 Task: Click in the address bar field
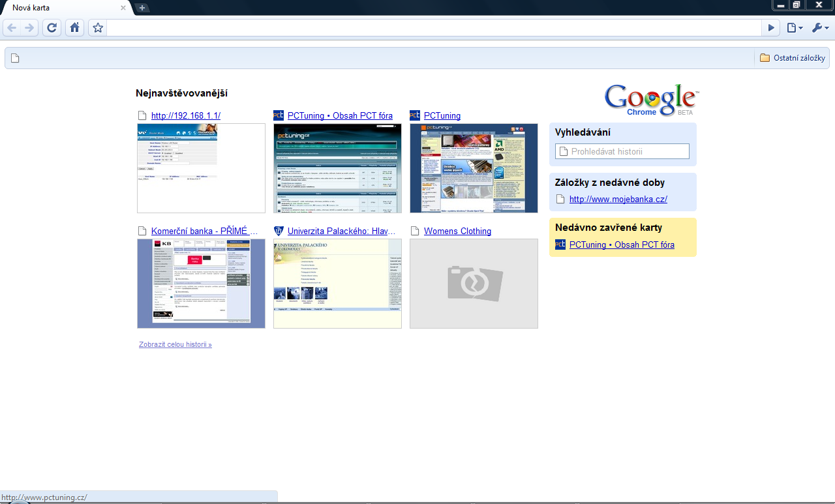(434, 28)
